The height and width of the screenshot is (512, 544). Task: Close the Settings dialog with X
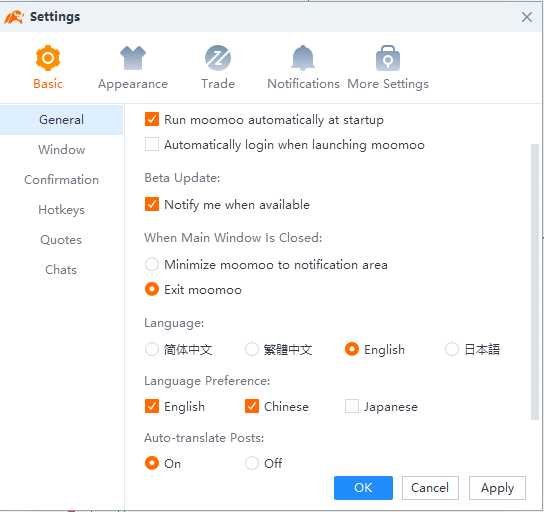(527, 17)
